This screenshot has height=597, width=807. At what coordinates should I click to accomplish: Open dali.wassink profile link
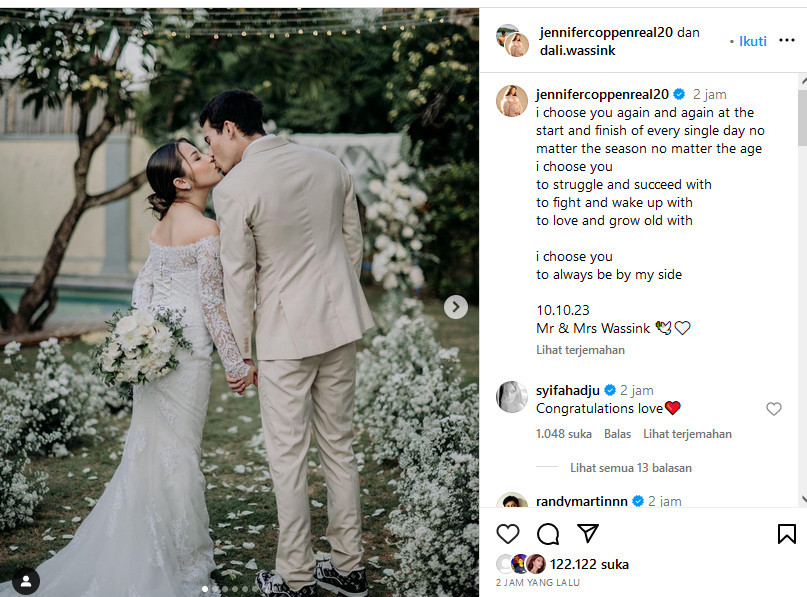click(577, 50)
